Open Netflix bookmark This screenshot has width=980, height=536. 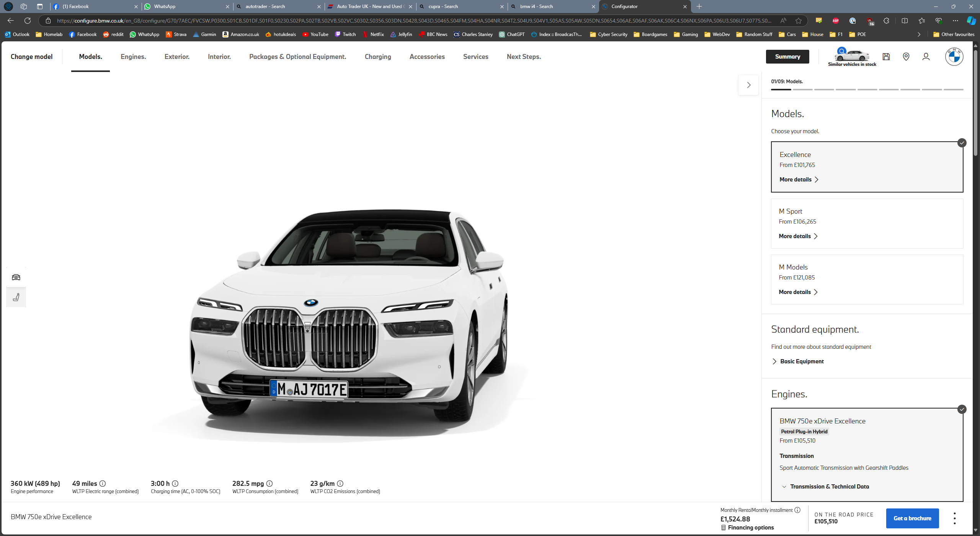tap(373, 34)
